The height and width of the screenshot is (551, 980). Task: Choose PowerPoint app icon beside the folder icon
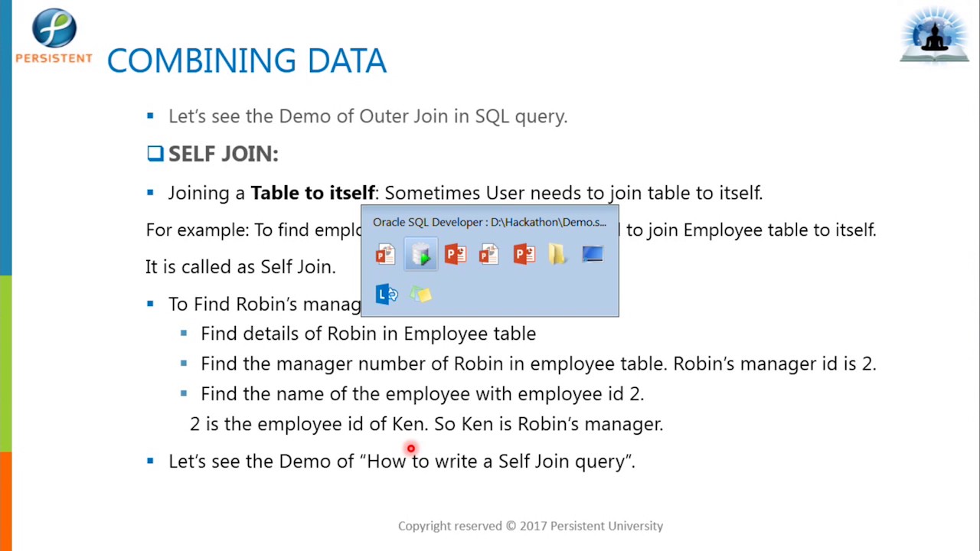(x=524, y=254)
